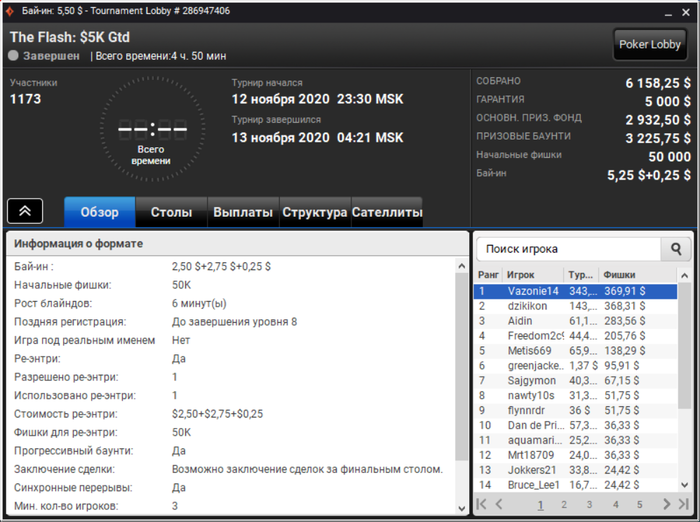Open the Poker Lobby button

(650, 44)
